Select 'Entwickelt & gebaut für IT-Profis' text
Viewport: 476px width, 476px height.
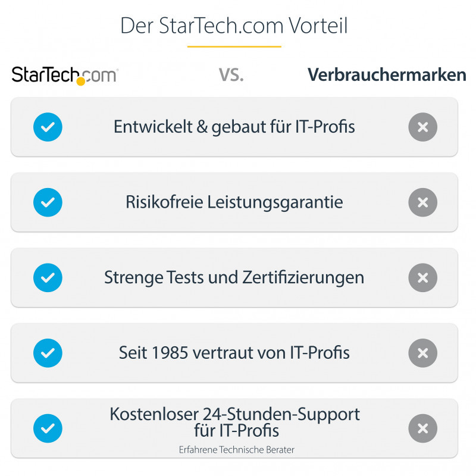tap(234, 127)
